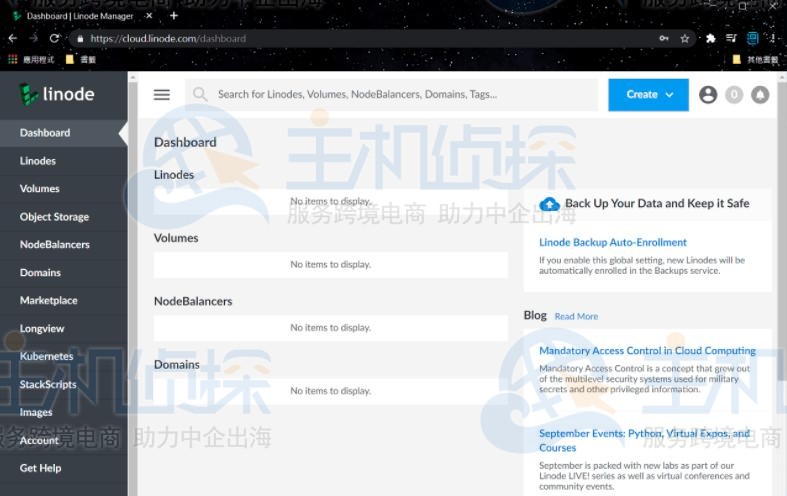787x496 pixels.
Task: Click the Domains section heading
Action: [x=177, y=364]
